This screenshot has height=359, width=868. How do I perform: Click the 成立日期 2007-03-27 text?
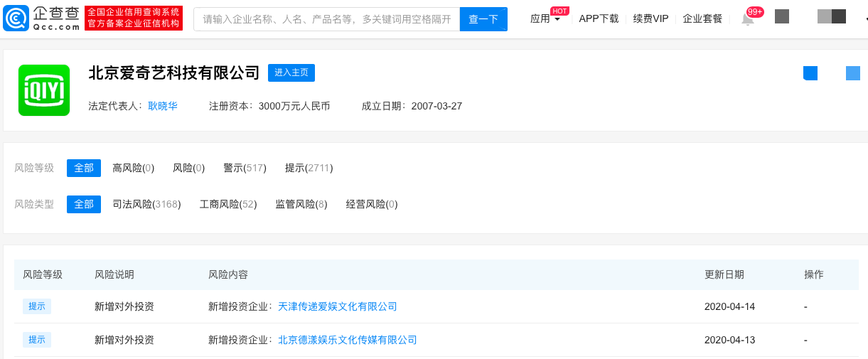(412, 106)
